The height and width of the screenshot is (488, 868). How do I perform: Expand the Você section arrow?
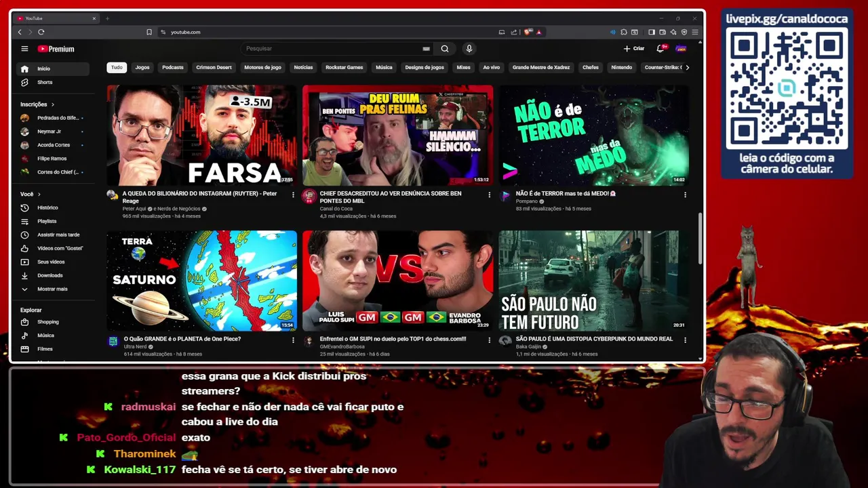pyautogui.click(x=39, y=194)
